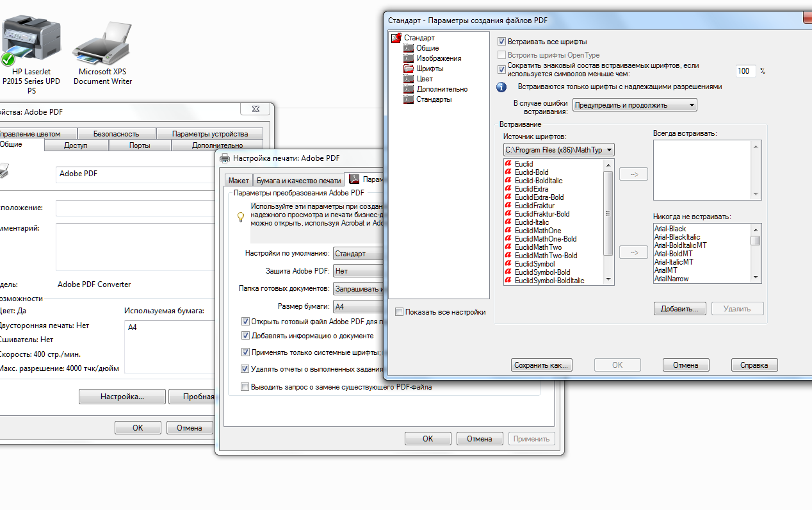Select A4 in Используемая бумага list
Viewport: 812px width, 510px height.
point(133,327)
